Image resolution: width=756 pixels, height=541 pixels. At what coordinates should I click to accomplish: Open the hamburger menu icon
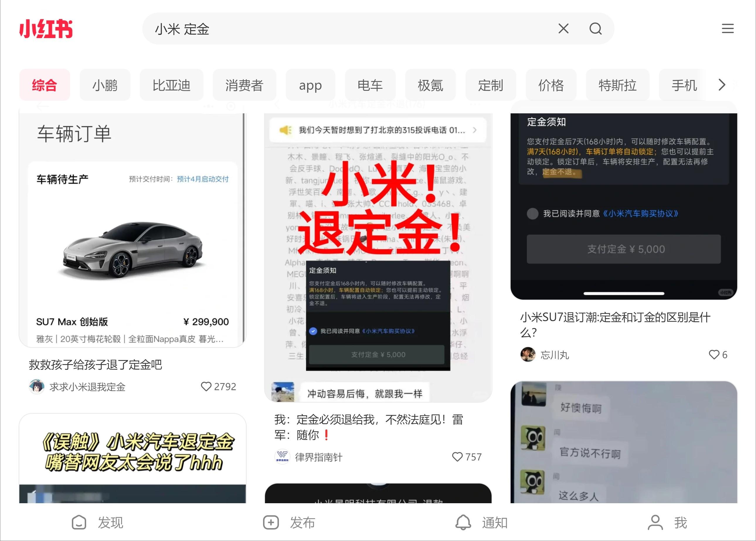click(728, 28)
